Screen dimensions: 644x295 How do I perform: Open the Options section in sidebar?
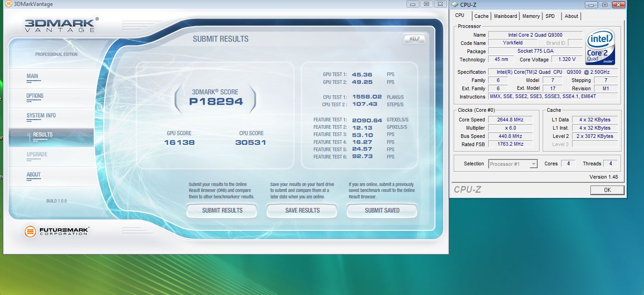pyautogui.click(x=35, y=96)
